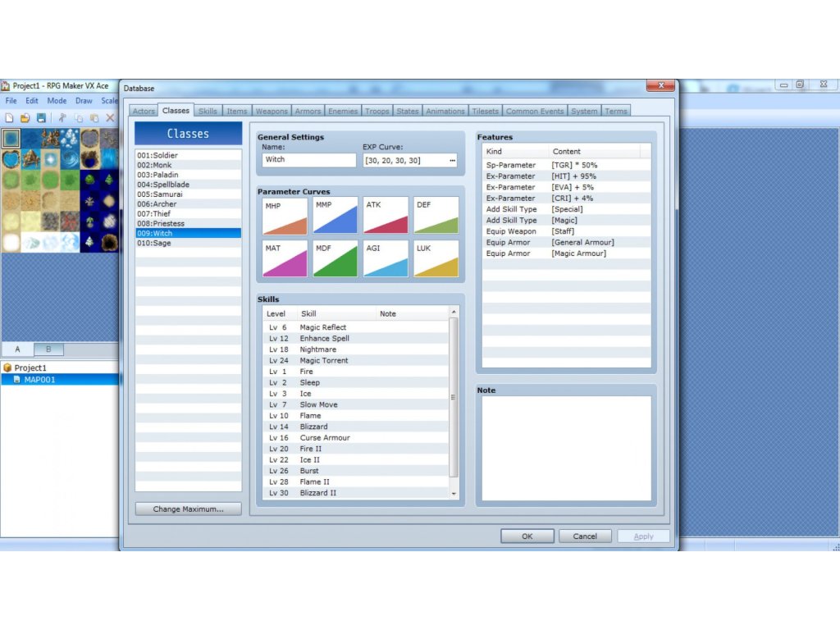Switch to the States tab
840x630 pixels.
(408, 111)
